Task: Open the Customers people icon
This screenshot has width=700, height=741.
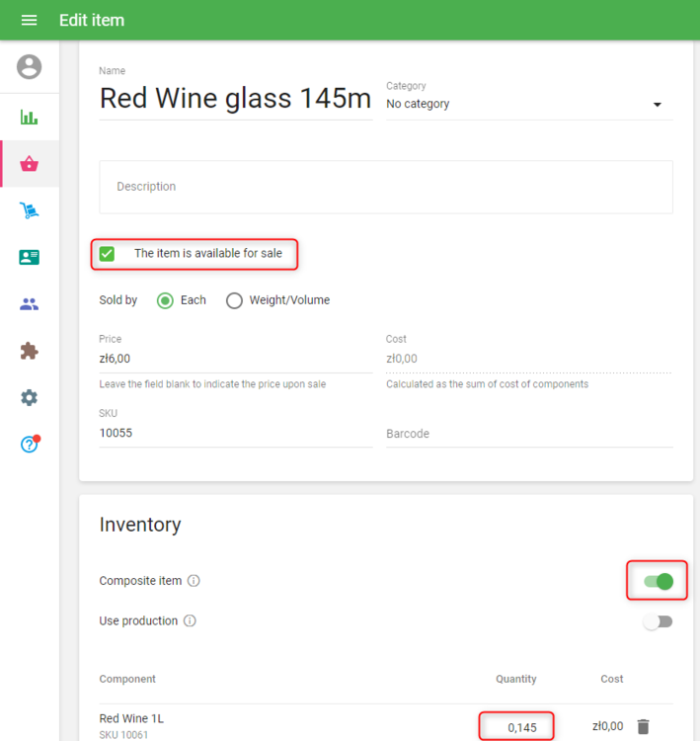Action: point(30,304)
